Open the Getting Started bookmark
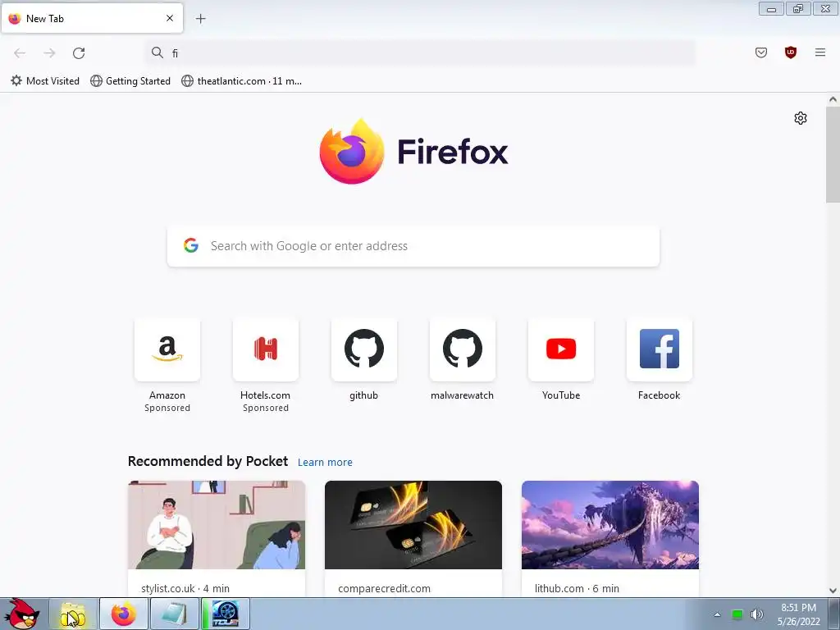This screenshot has width=840, height=630. [130, 81]
